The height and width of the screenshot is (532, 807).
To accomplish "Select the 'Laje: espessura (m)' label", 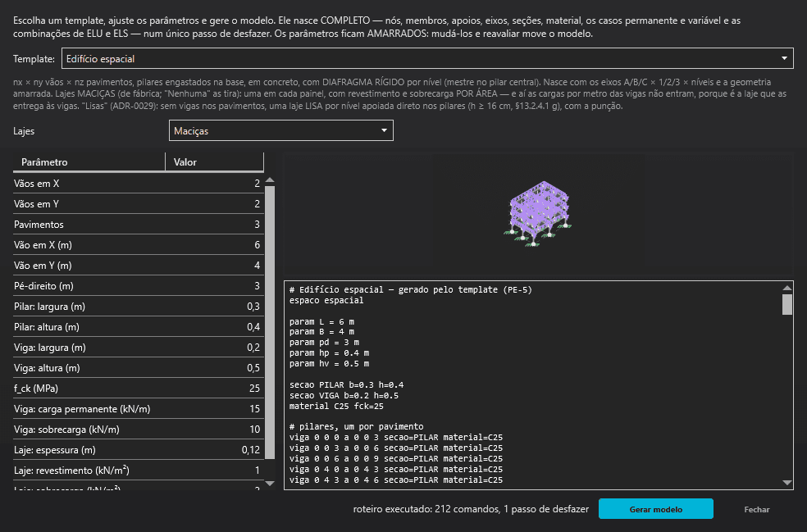I will (55, 450).
